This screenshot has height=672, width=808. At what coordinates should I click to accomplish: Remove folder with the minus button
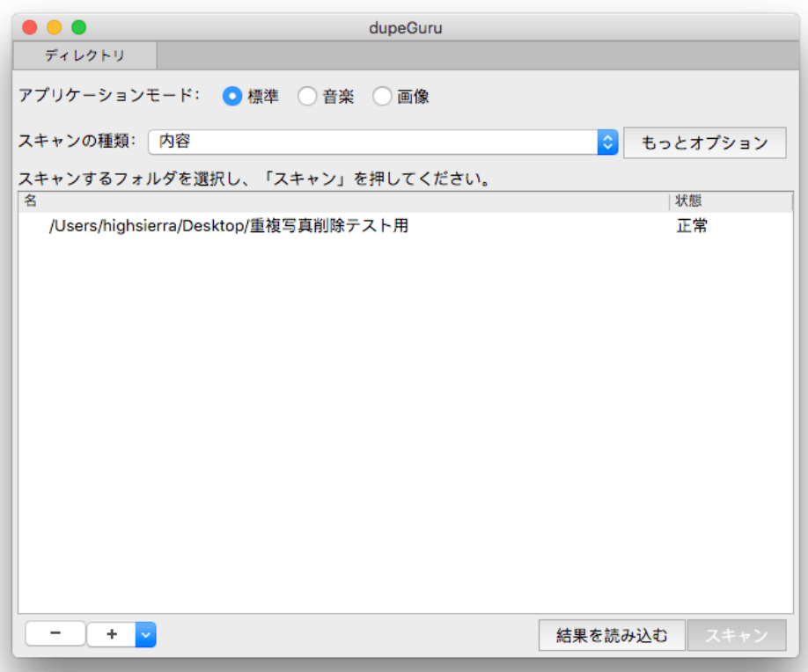pos(55,633)
